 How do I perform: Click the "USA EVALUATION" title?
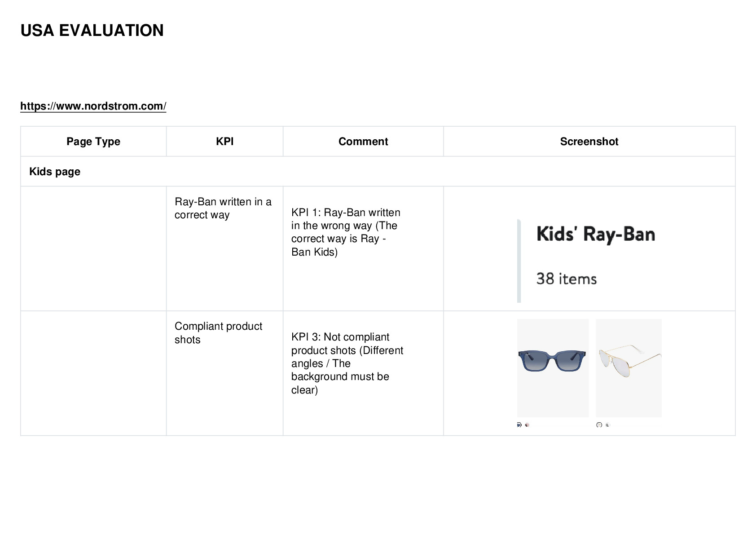[92, 31]
